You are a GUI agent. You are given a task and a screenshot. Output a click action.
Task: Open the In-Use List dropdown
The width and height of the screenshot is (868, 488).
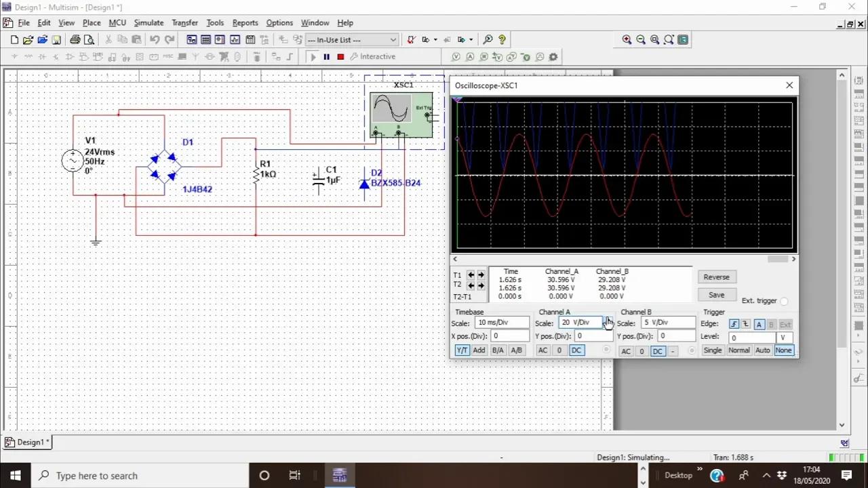393,39
